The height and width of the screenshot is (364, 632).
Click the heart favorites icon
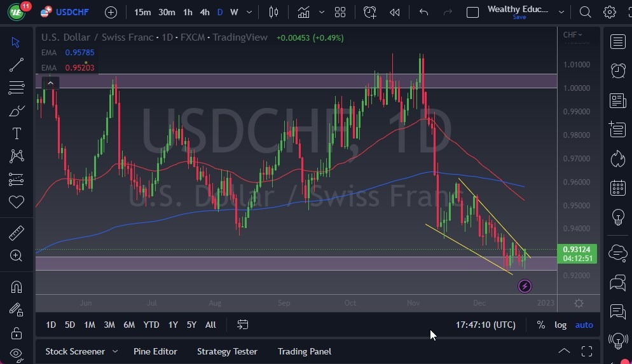tap(16, 202)
